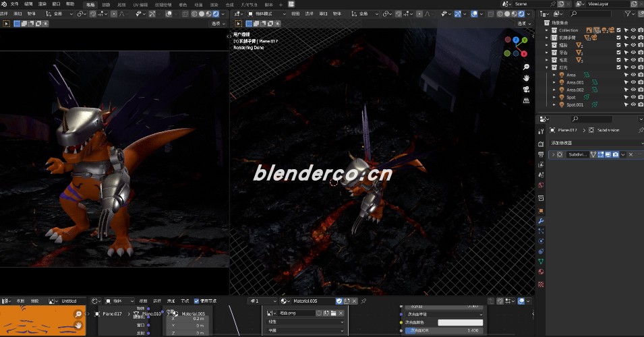Viewport: 644px width, 337px height.
Task: Click the pan hand gizmo in right viewport
Action: [526, 78]
